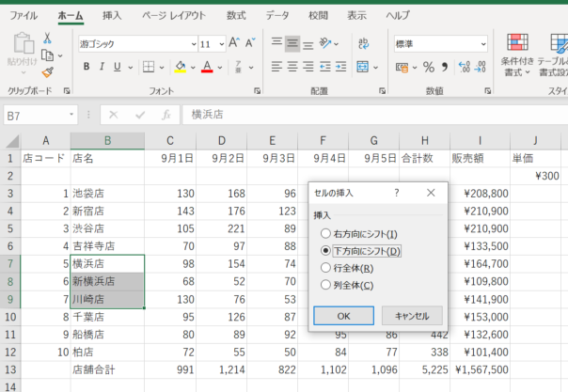This screenshot has height=392, width=568.
Task: Click the Wrap Text icon
Action: (x=363, y=43)
